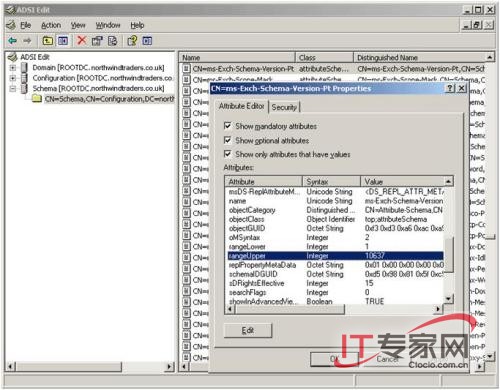500x390 pixels.
Task: Select the schemaIDGUID attribute row
Action: [335, 274]
